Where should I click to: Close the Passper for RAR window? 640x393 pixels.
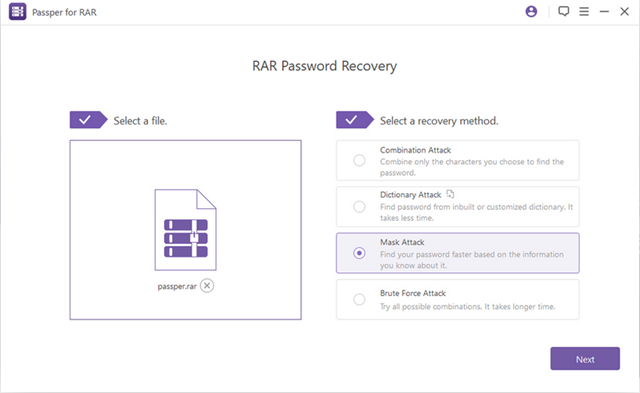pos(624,11)
